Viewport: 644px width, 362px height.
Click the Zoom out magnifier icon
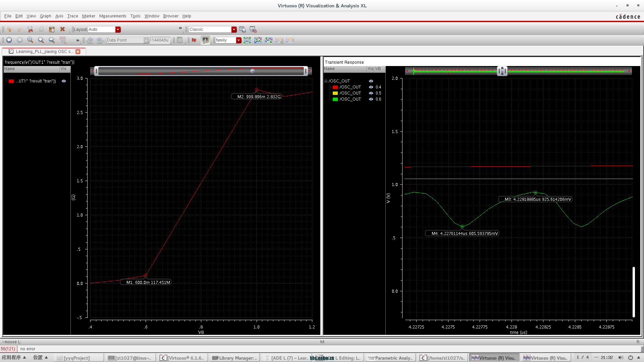pyautogui.click(x=52, y=40)
